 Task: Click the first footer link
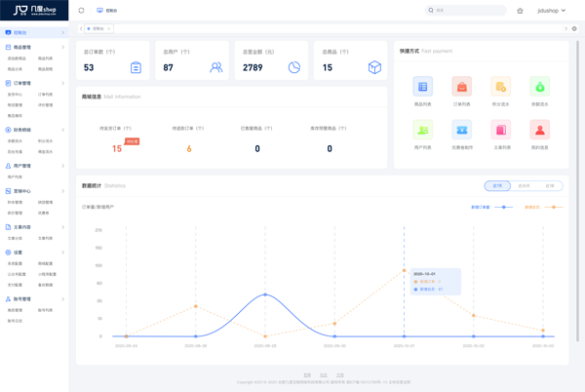[x=307, y=374]
